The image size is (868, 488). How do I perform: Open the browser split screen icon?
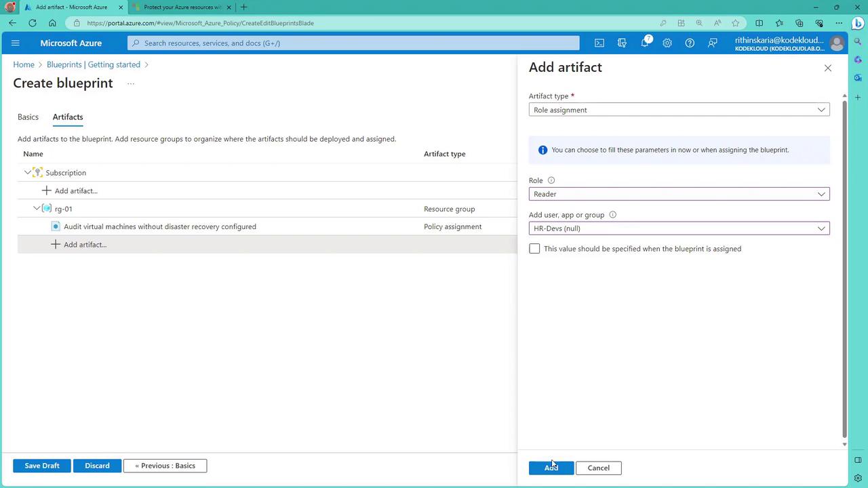(759, 23)
